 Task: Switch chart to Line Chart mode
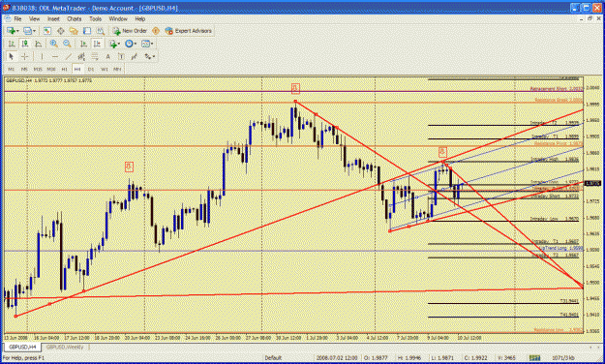pos(38,44)
